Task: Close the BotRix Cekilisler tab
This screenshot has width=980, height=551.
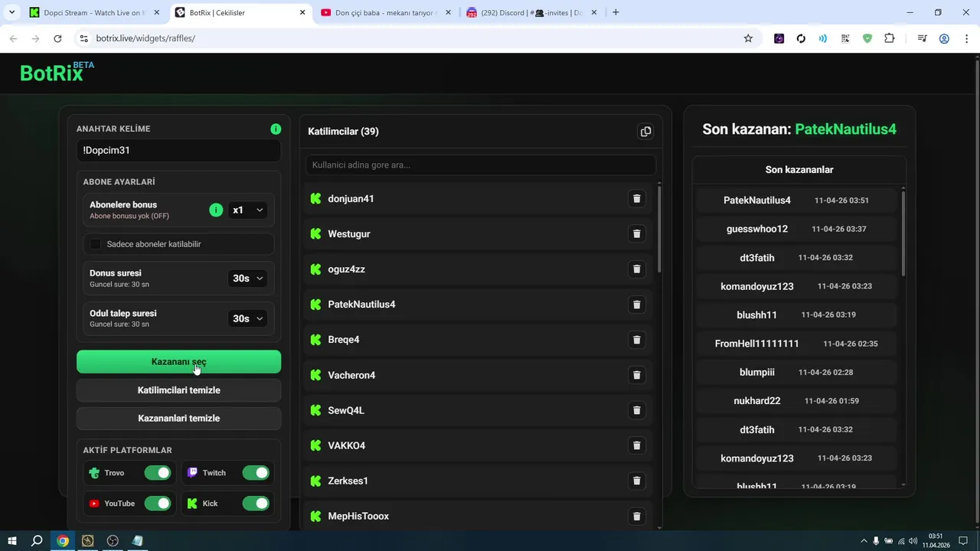Action: point(302,12)
